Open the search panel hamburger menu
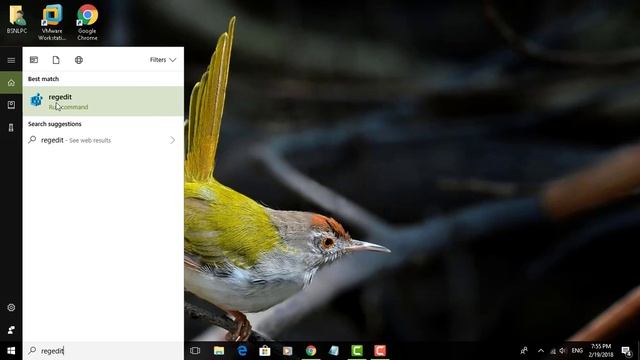The height and width of the screenshot is (360, 640). pyautogui.click(x=11, y=60)
